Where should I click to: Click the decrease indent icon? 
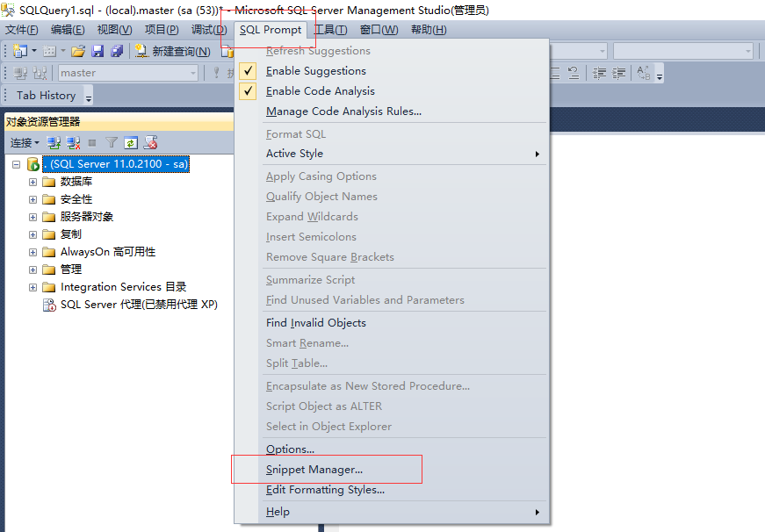[x=599, y=73]
